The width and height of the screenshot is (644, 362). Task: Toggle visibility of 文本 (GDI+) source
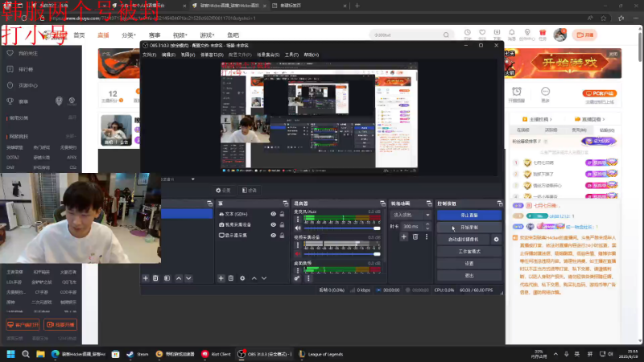(x=273, y=214)
